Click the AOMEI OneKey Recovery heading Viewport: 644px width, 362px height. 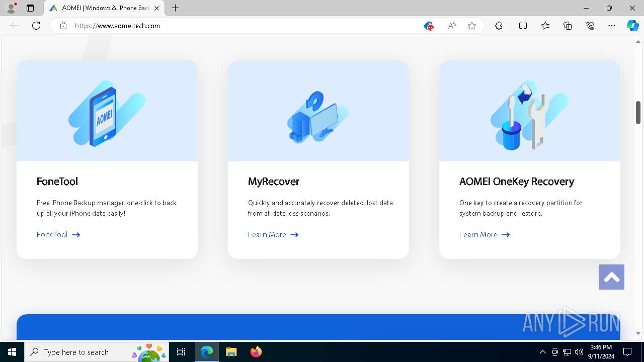tap(517, 182)
